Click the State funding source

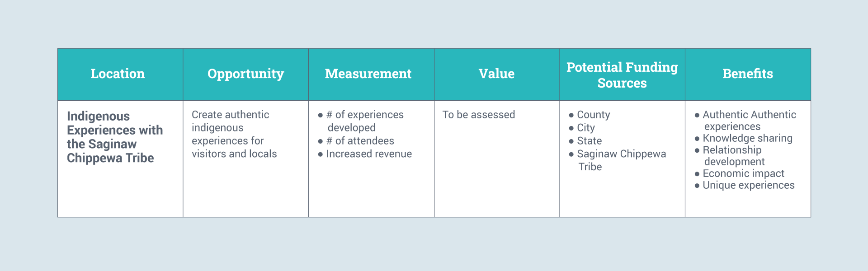click(x=589, y=141)
